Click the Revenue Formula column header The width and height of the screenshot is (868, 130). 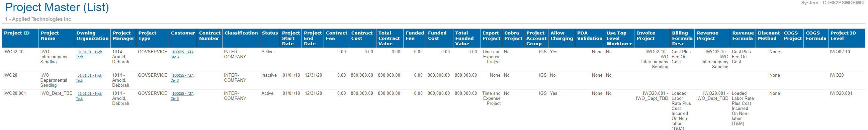743,36
